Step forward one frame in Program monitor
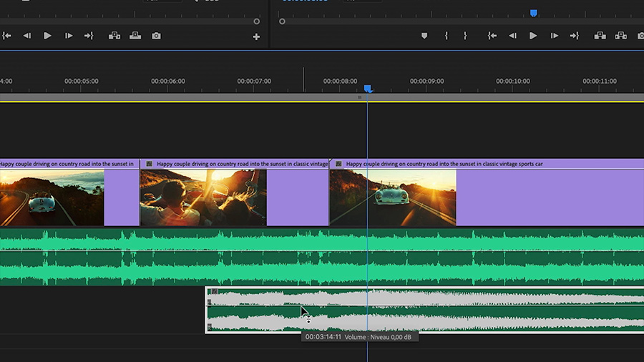Viewport: 644px width, 362px height. click(x=554, y=36)
